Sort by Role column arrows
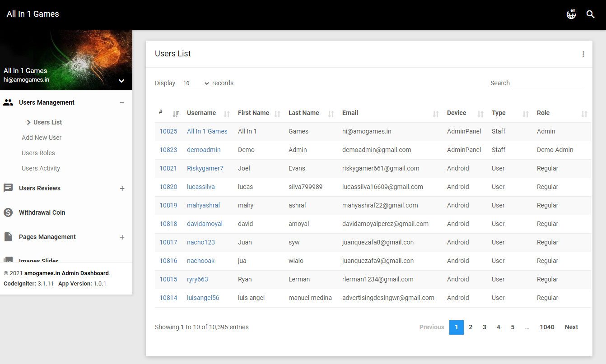This screenshot has height=364, width=606. point(584,114)
